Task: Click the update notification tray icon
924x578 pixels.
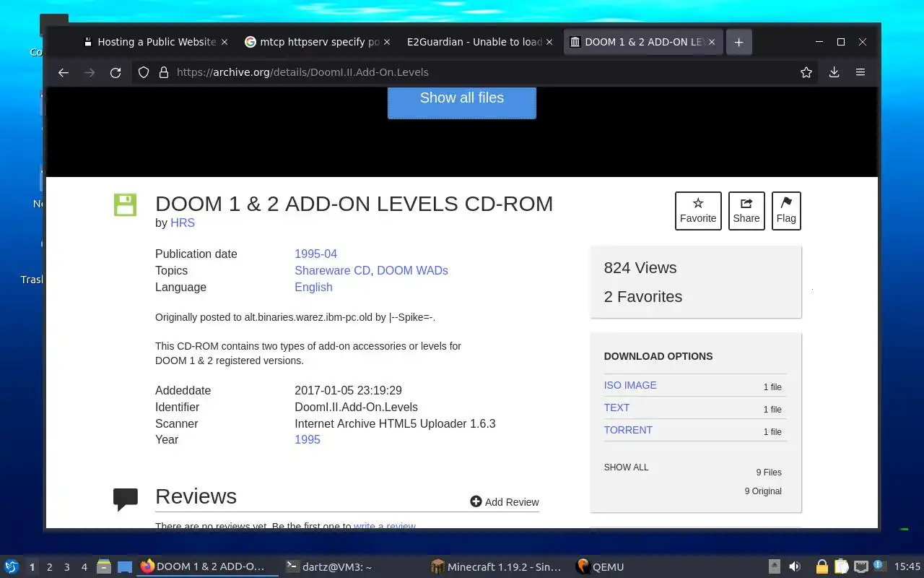Action: tap(879, 566)
